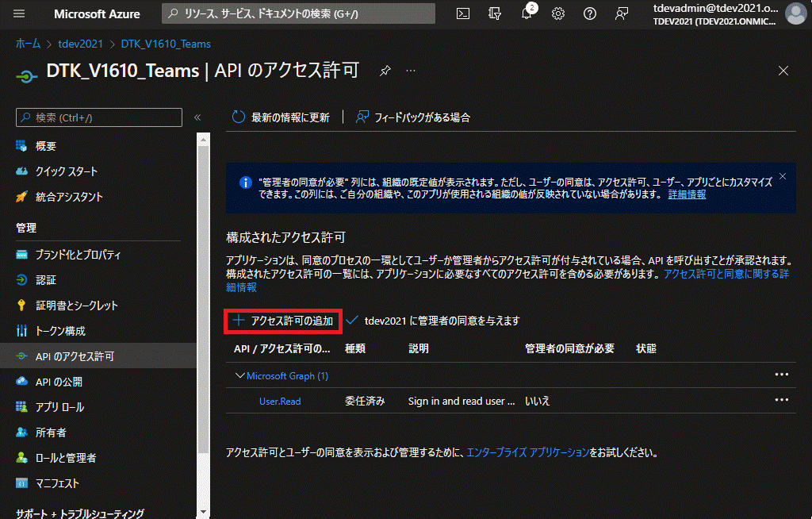This screenshot has height=519, width=812.
Task: Open portal settings gear
Action: (x=557, y=13)
